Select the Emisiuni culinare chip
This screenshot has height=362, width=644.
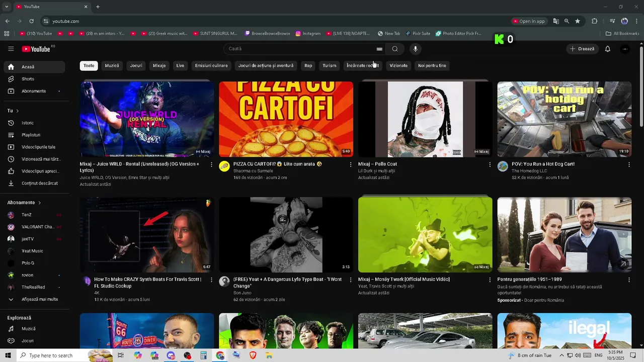click(x=211, y=65)
